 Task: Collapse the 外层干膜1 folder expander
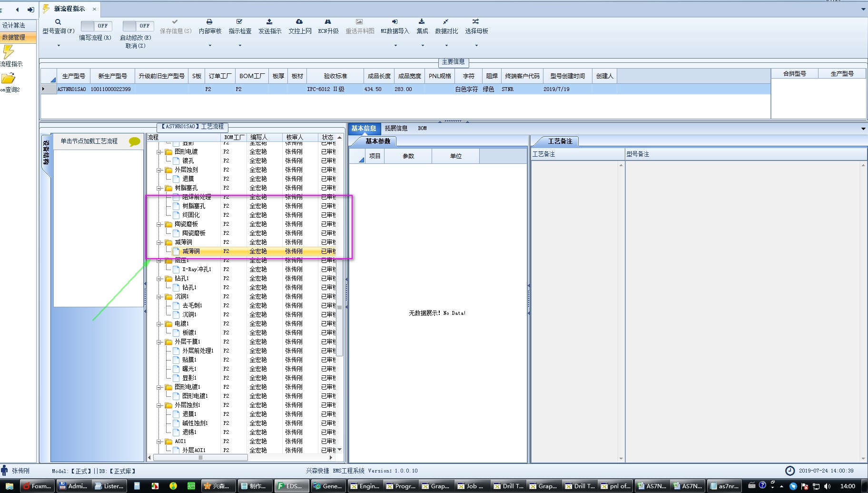pos(159,342)
